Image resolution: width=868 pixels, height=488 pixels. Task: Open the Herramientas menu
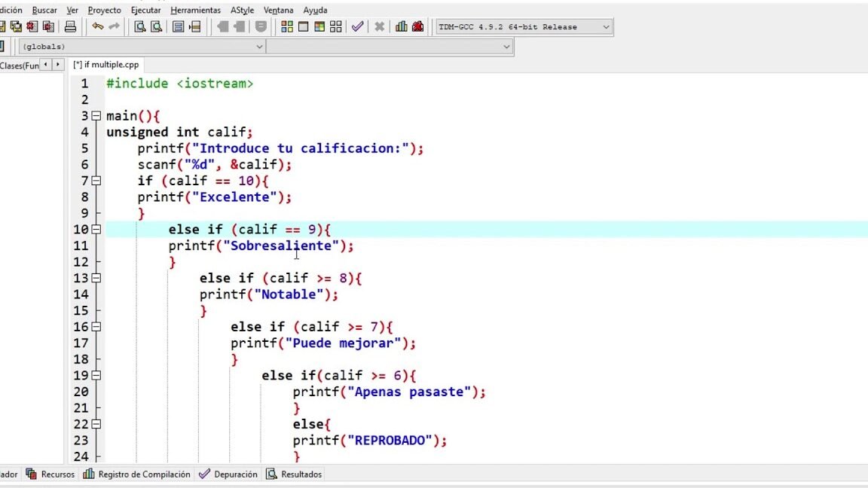click(195, 10)
